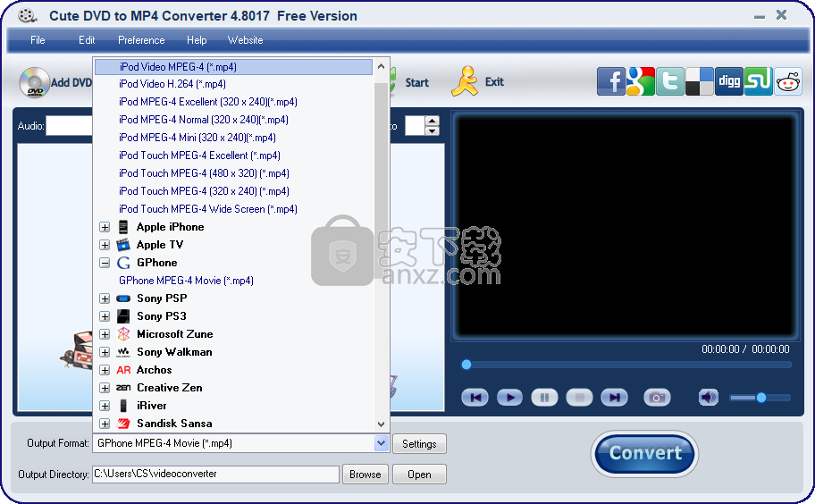
Task: Select iPod MPEG-4 Excellent (320 x 240)
Action: (x=208, y=102)
